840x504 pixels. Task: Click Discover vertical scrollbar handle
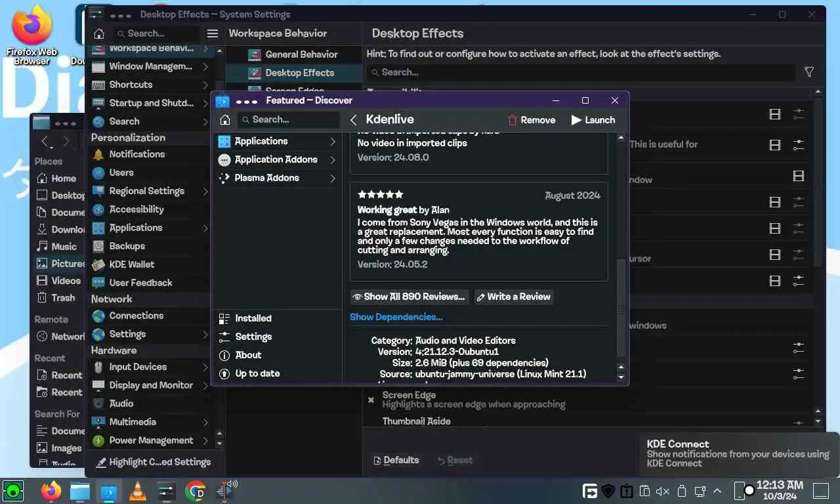tap(621, 308)
